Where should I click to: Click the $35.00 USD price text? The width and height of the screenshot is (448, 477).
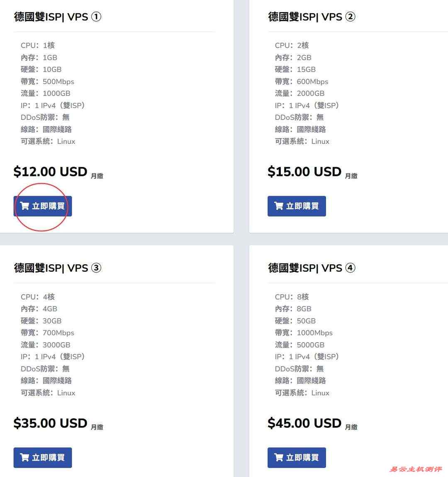click(50, 423)
